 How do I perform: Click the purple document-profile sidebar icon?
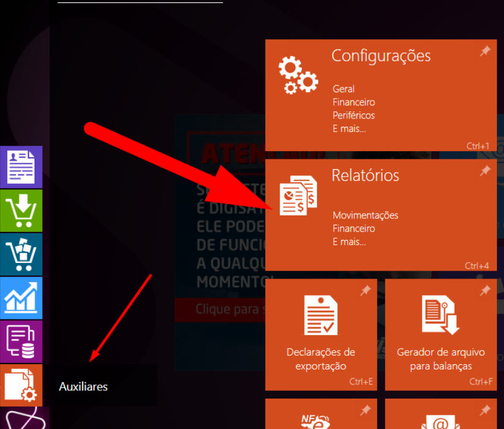21,167
